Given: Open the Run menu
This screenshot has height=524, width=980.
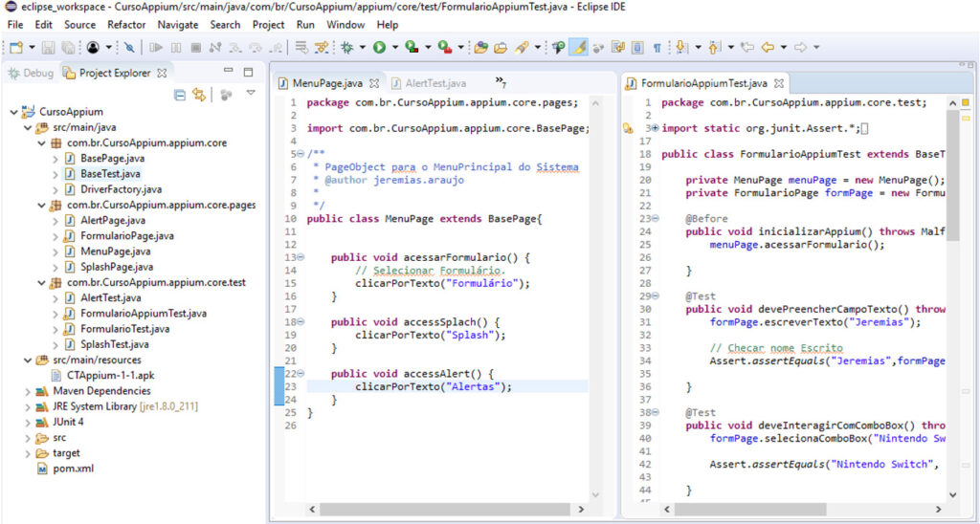Looking at the screenshot, I should click(x=305, y=25).
